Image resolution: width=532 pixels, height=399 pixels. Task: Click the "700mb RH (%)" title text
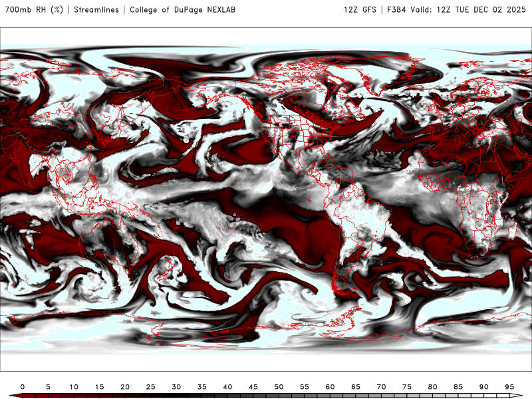34,9
